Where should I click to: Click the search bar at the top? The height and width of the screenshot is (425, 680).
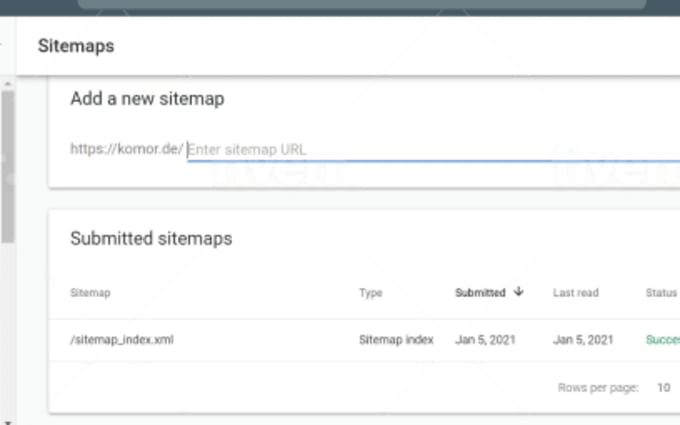pos(362,4)
